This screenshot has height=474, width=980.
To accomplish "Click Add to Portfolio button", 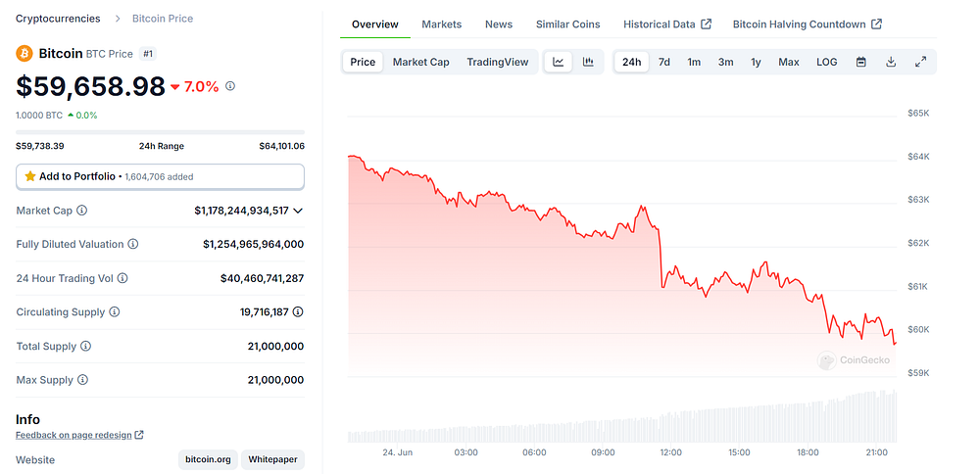I will coord(160,176).
